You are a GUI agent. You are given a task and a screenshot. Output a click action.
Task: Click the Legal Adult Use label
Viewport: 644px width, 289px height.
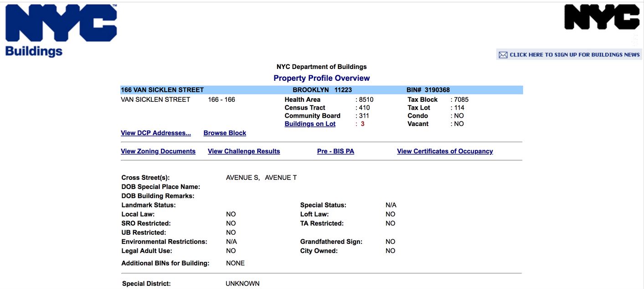tap(147, 251)
